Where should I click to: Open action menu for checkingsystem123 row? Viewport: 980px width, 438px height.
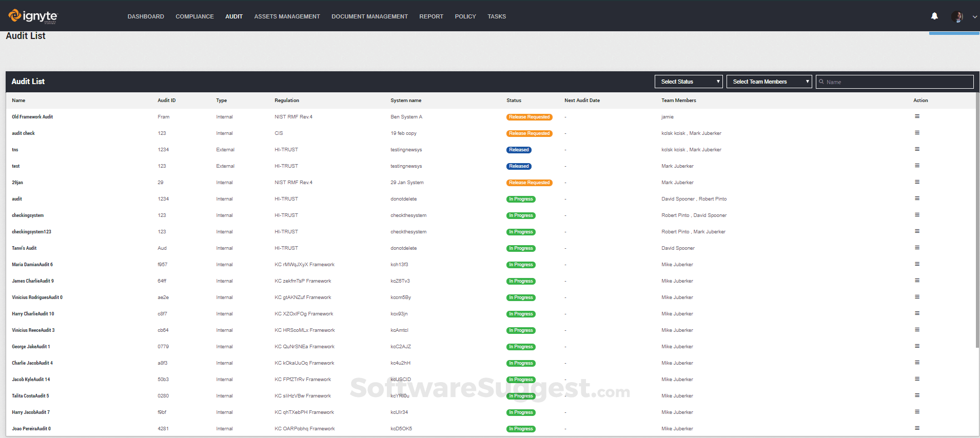coord(917,231)
